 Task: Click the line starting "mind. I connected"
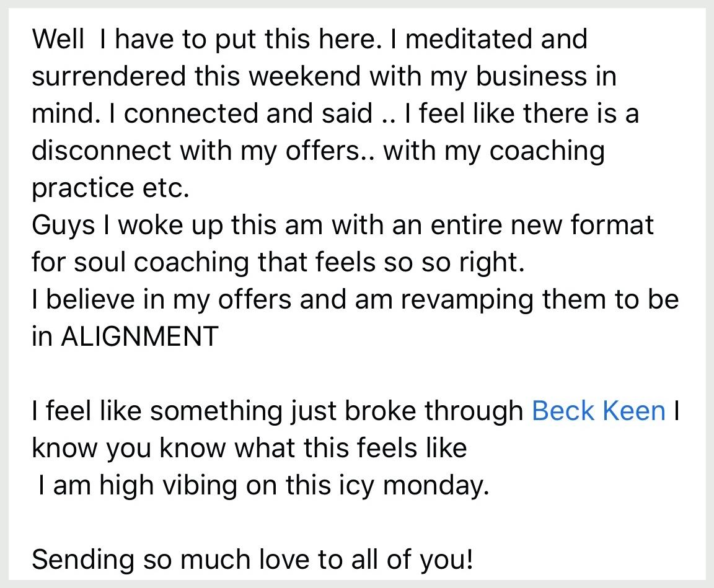click(335, 113)
